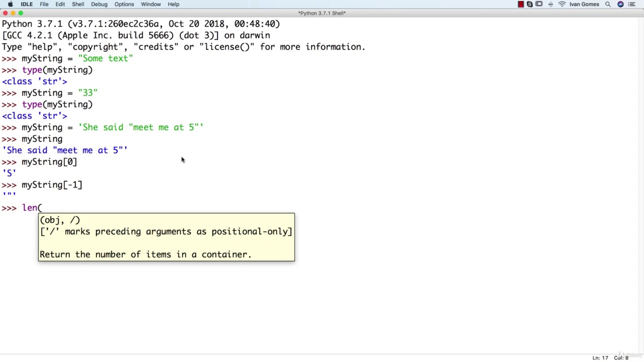The image size is (644, 362).
Task: Open the Wi-Fi status menu
Action: (562, 4)
